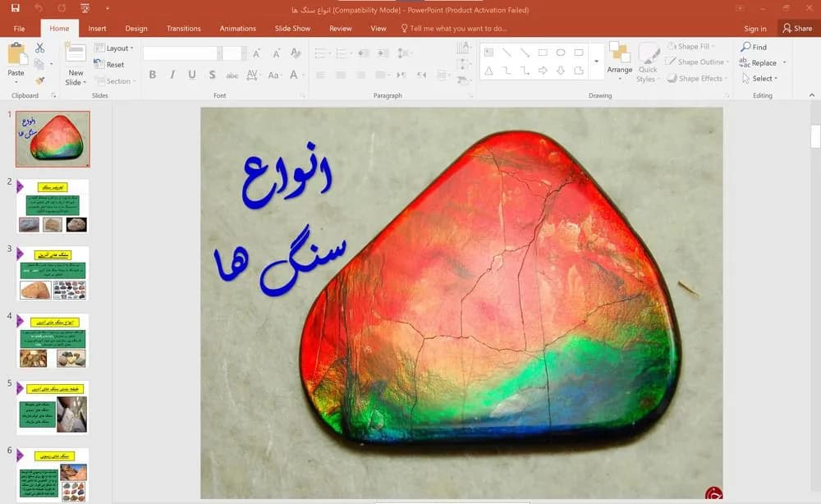Toggle Text Shadow formatting

click(x=212, y=75)
